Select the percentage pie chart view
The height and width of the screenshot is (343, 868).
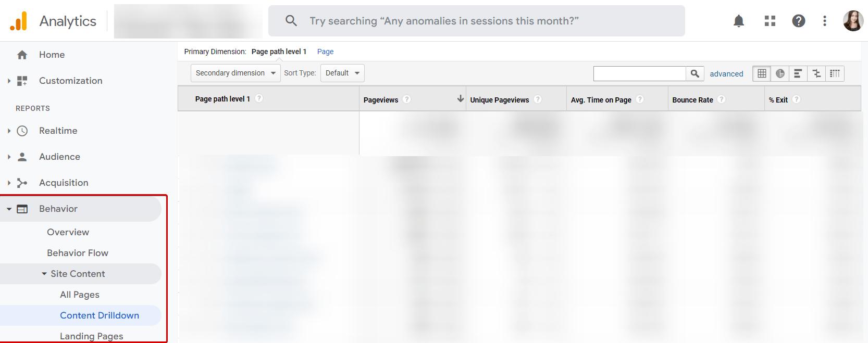(x=779, y=73)
